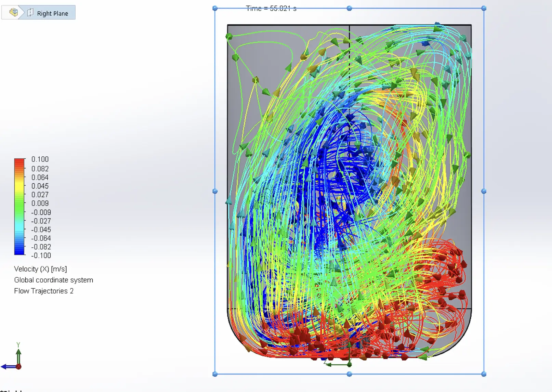Select the "Global coordinate system" legend label
This screenshot has width=552, height=392.
(53, 280)
